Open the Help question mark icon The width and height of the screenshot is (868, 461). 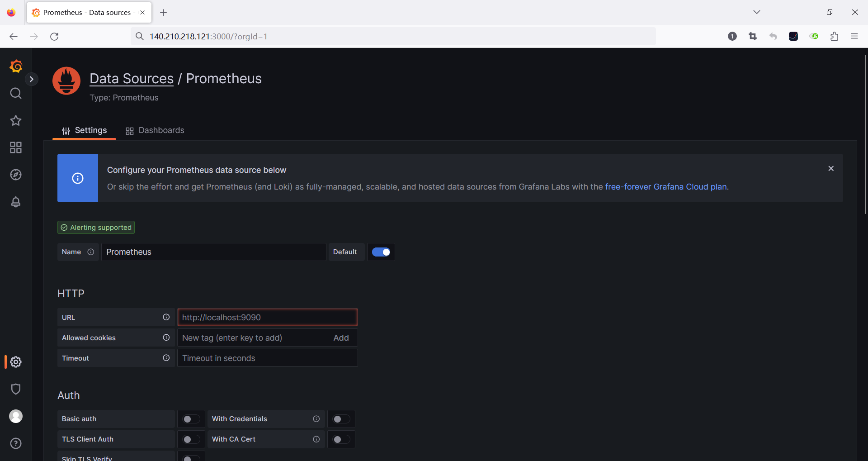[16, 443]
